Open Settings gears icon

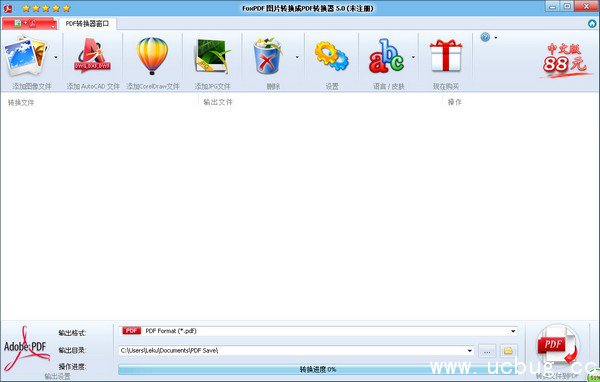point(331,56)
